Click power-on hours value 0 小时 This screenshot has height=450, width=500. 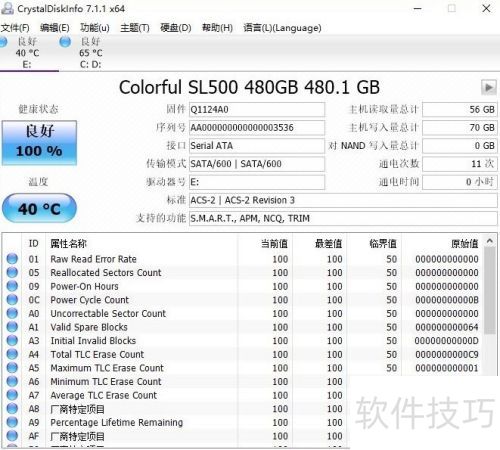(460, 182)
